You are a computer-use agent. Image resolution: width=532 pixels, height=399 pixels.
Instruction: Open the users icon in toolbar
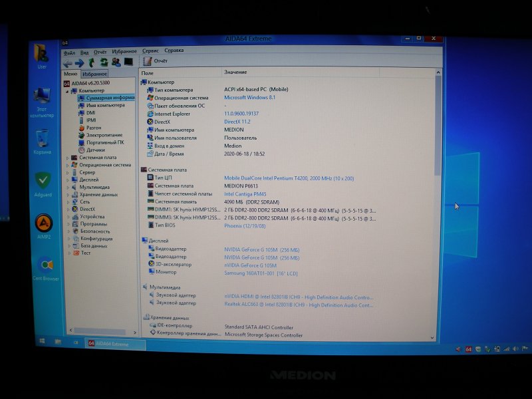click(116, 62)
